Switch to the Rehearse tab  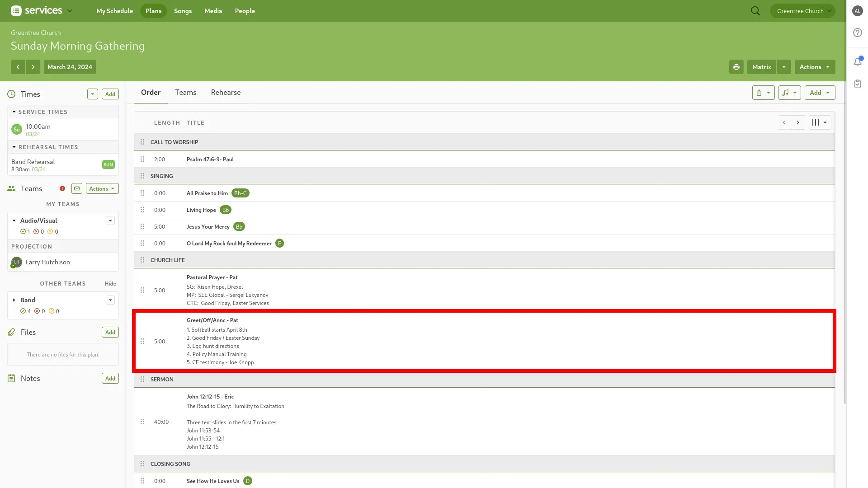[x=226, y=92]
